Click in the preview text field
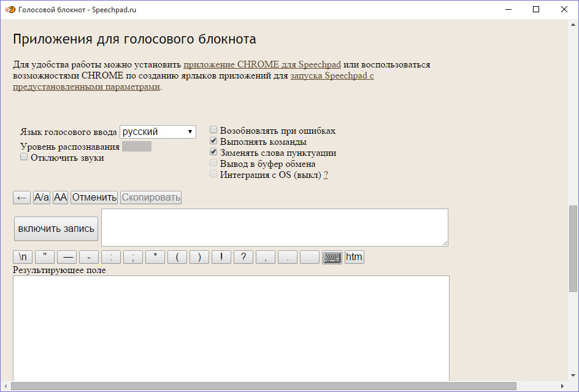The width and height of the screenshot is (579, 392). pyautogui.click(x=275, y=228)
